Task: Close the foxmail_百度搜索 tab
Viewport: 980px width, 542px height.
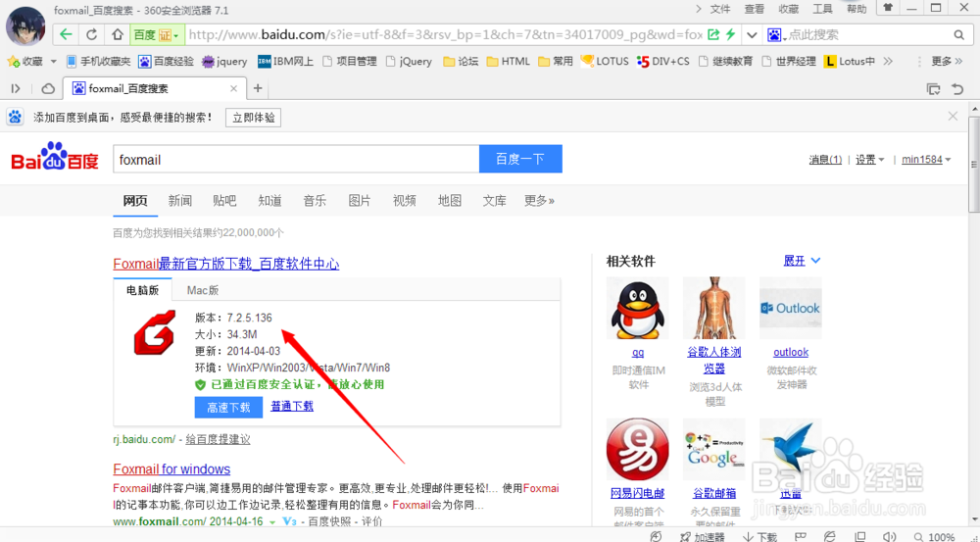Action: click(x=234, y=89)
